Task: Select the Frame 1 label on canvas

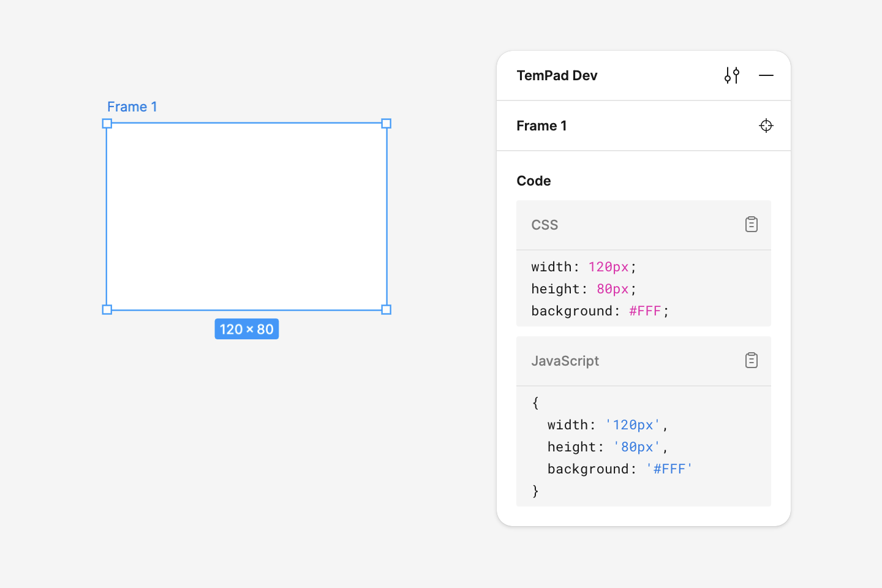Action: 132,107
